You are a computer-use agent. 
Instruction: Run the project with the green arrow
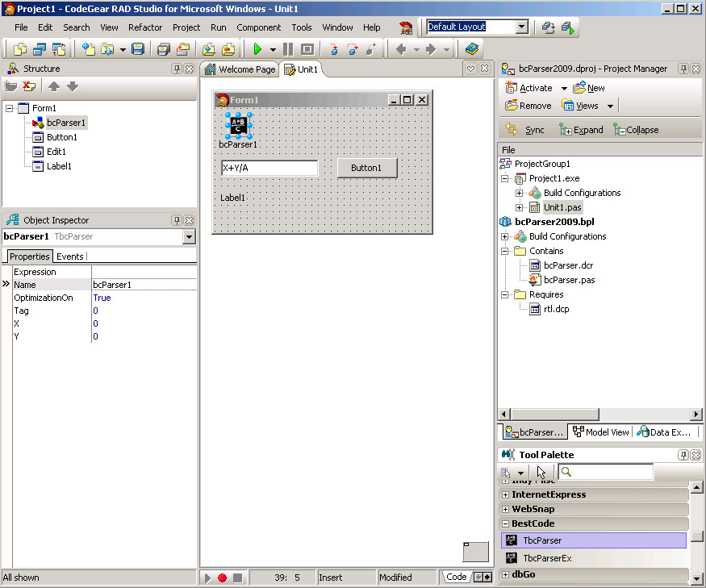[257, 49]
